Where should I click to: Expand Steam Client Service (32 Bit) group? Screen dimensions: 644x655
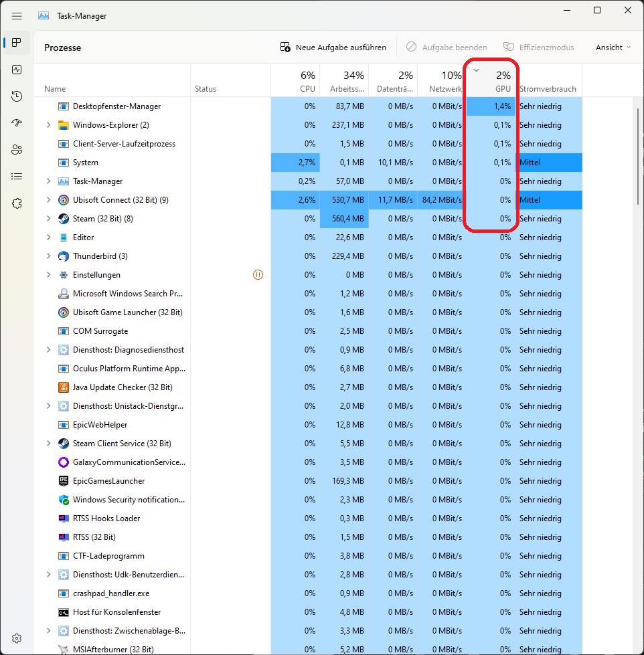pos(48,443)
